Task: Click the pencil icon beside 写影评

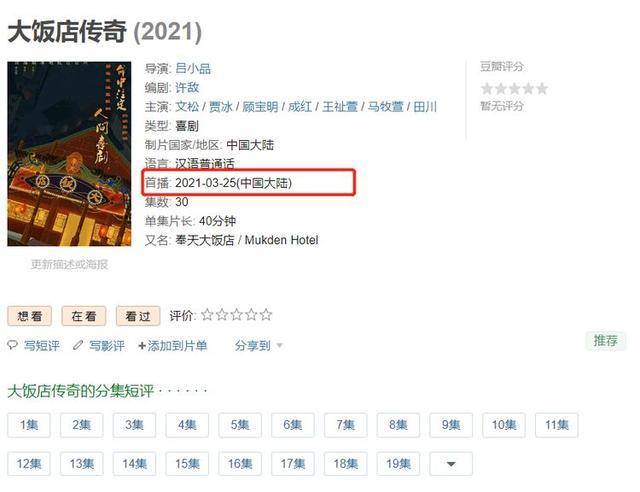Action: pos(78,345)
